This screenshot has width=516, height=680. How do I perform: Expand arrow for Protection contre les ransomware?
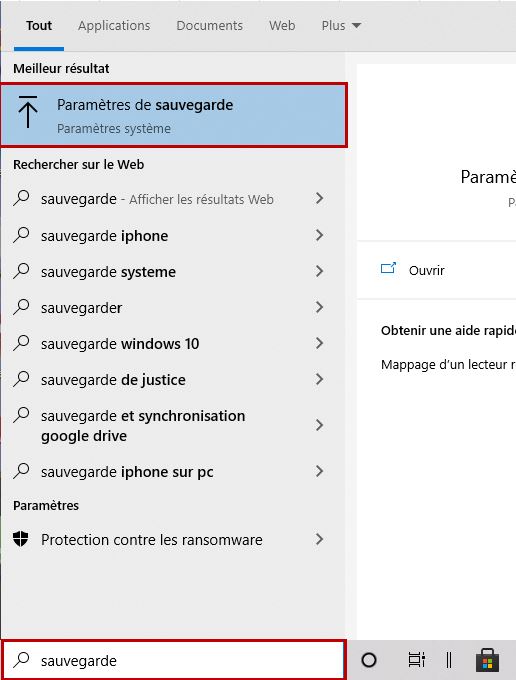click(x=320, y=539)
